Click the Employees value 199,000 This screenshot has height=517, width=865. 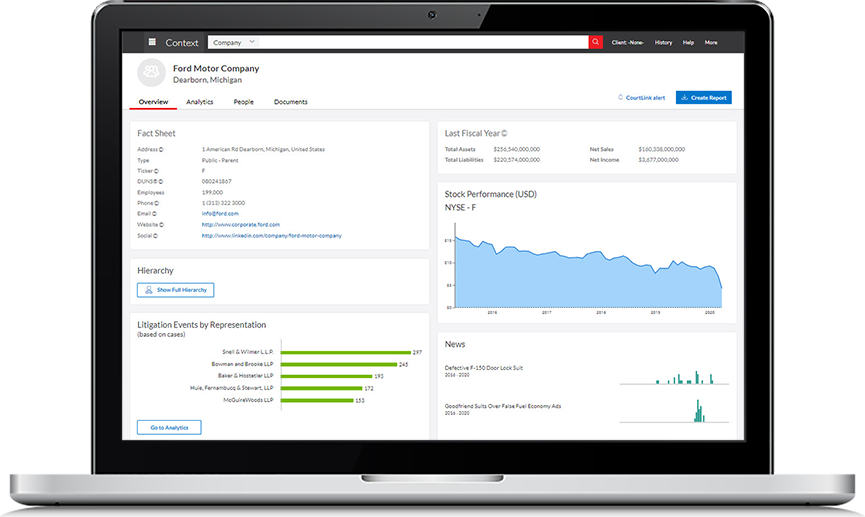212,193
